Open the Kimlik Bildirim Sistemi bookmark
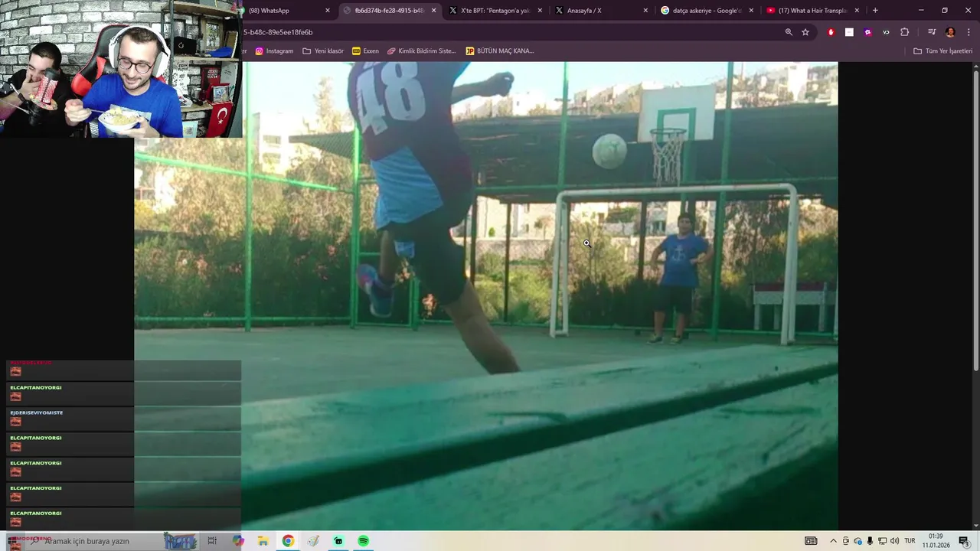This screenshot has height=551, width=980. tap(421, 51)
